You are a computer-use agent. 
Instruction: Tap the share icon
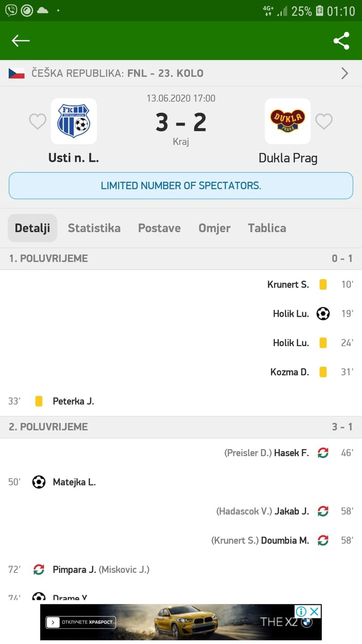click(x=341, y=41)
